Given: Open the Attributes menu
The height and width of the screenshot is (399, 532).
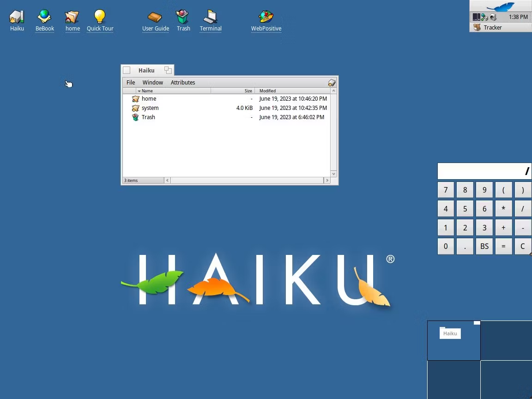Looking at the screenshot, I should (183, 83).
